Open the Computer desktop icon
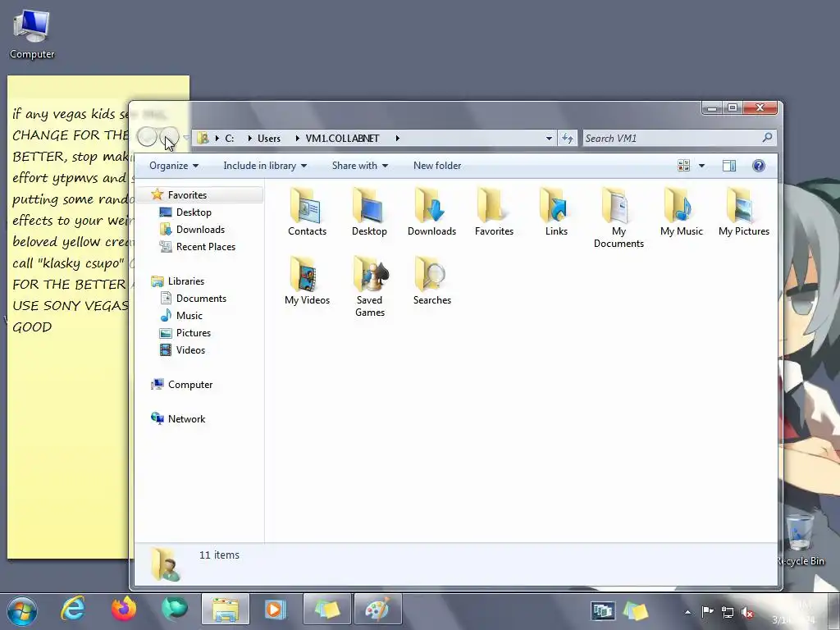The image size is (840, 630). click(32, 34)
